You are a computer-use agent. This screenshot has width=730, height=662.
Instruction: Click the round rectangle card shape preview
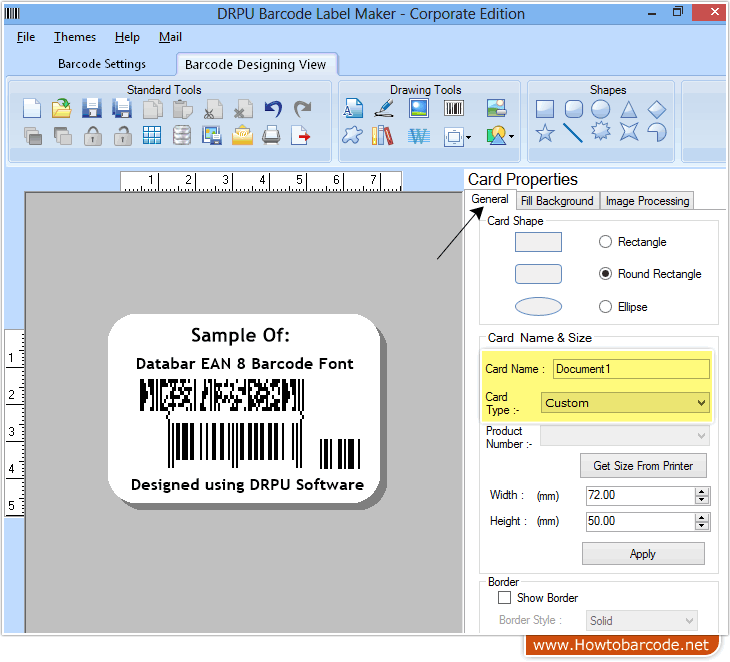point(538,274)
